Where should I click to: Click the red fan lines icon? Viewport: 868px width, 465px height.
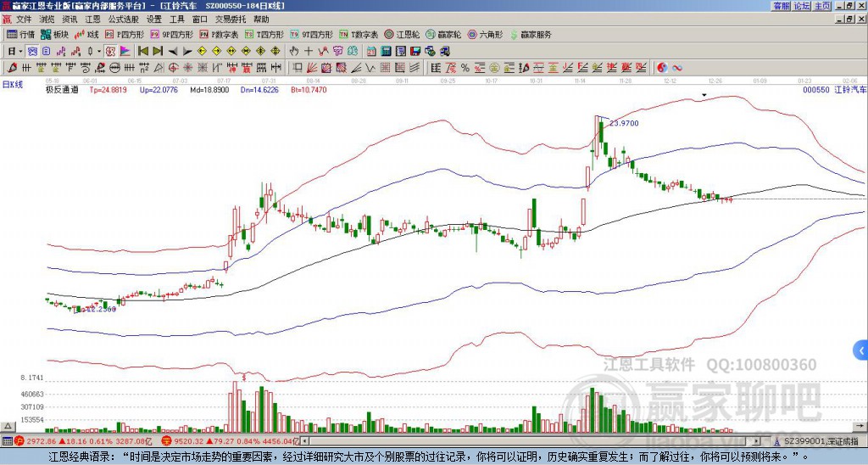(x=312, y=68)
